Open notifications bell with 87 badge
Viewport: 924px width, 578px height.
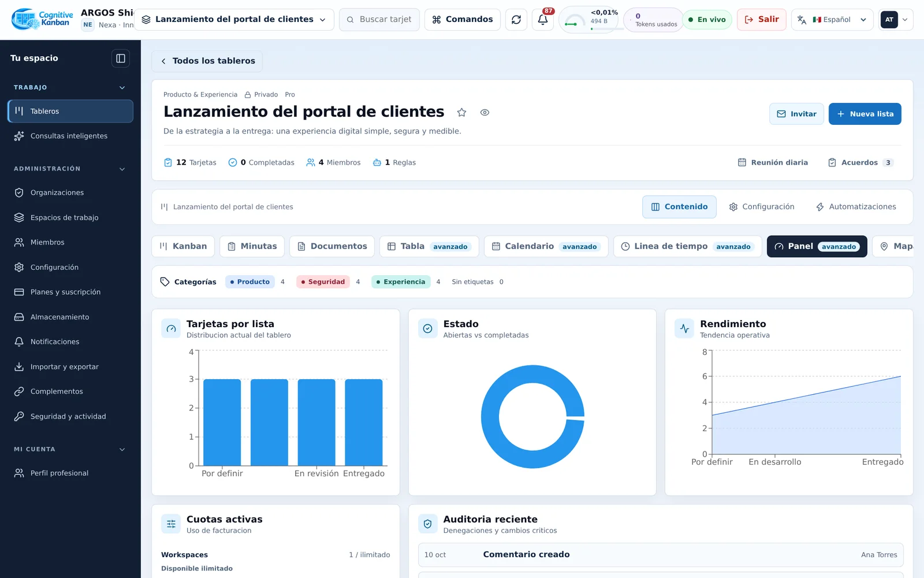(x=543, y=20)
